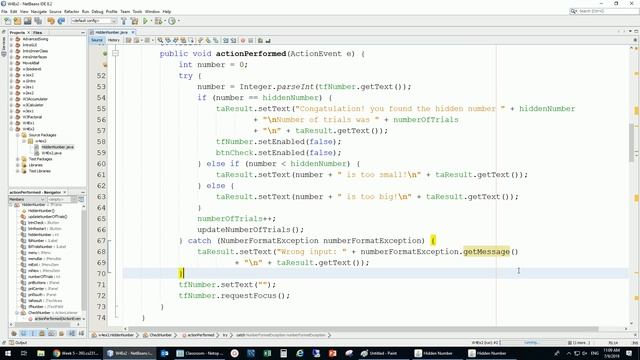This screenshot has width=640, height=360.
Task: Open HiddenNumber.java in Projects tree
Action: point(58,147)
